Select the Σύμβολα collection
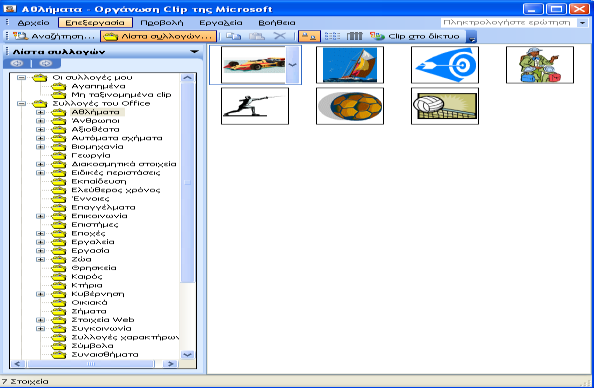The image size is (594, 388). pyautogui.click(x=92, y=346)
